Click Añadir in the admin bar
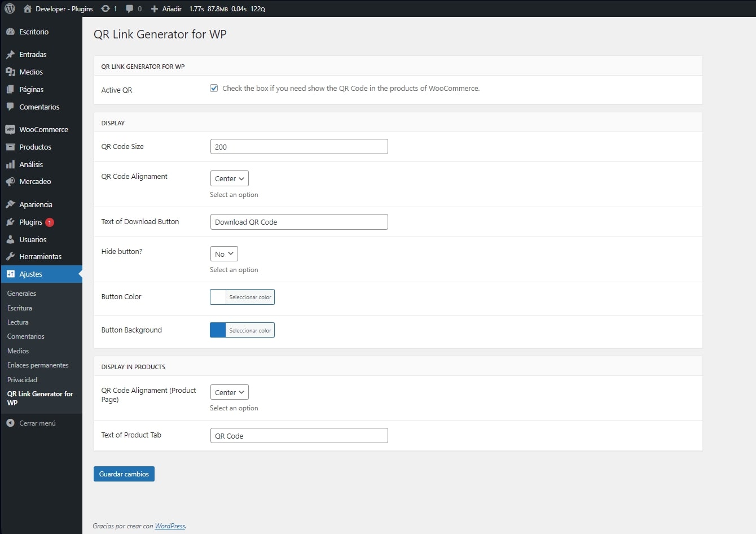Image resolution: width=756 pixels, height=534 pixels. click(172, 9)
